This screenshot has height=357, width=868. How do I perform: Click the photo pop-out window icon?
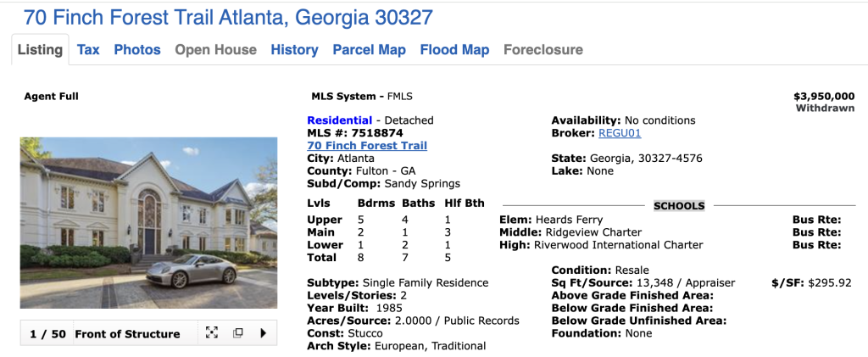click(238, 333)
